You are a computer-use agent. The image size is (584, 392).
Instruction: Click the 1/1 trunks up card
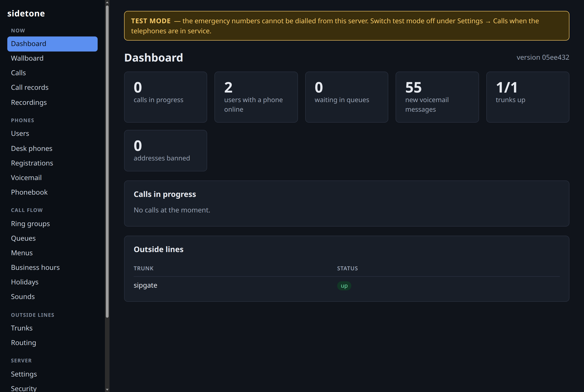(528, 97)
